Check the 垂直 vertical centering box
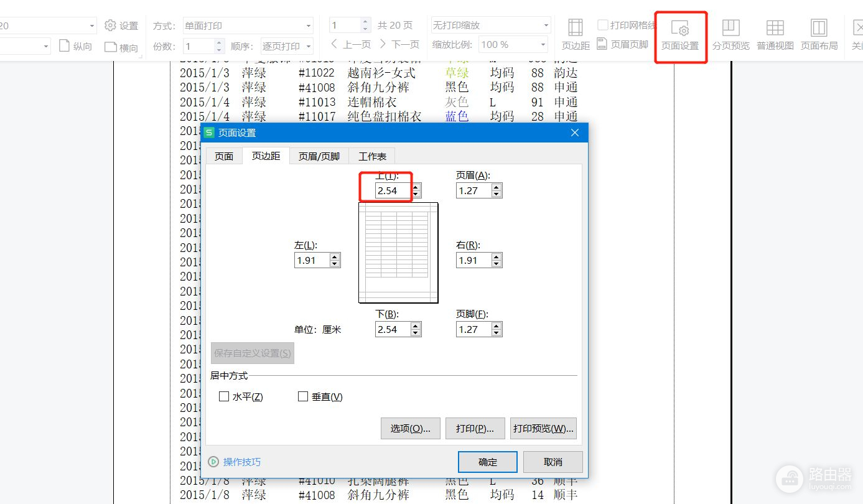 (x=303, y=396)
